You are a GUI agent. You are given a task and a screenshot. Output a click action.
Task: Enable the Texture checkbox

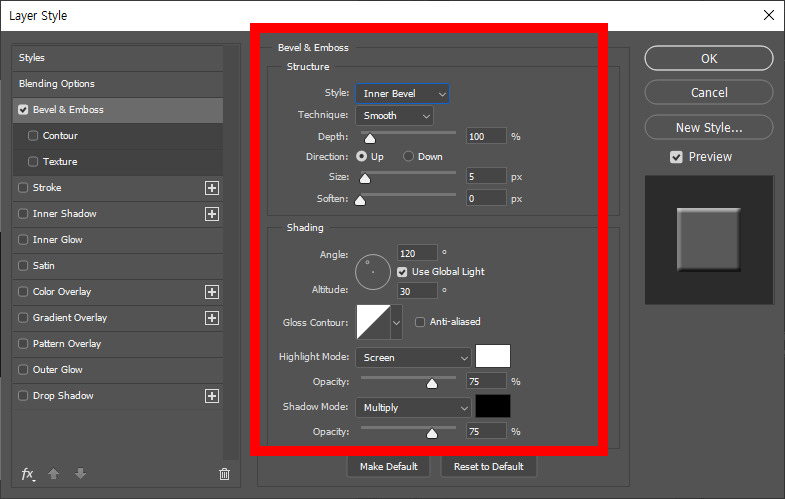point(33,162)
